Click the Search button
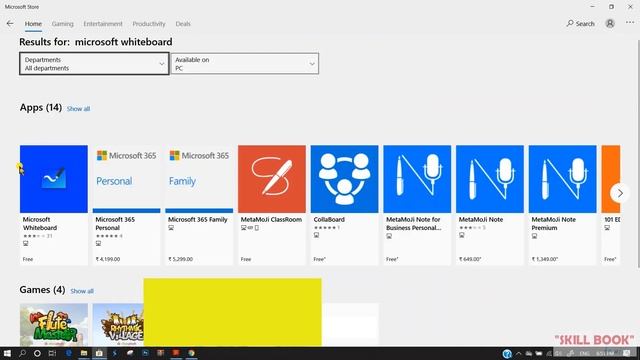640x360 pixels. pos(580,24)
